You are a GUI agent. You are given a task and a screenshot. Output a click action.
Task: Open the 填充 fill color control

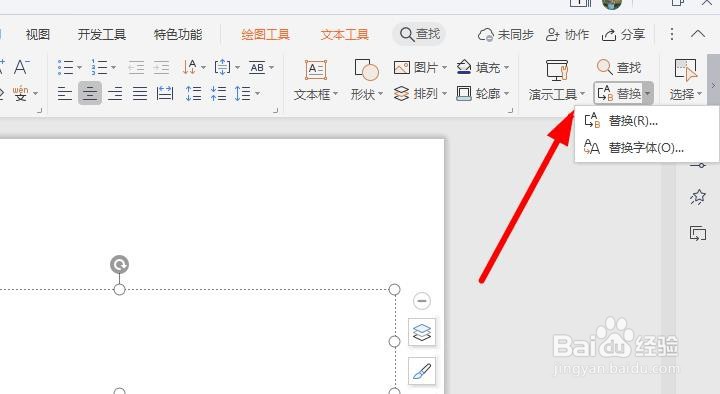(x=483, y=68)
